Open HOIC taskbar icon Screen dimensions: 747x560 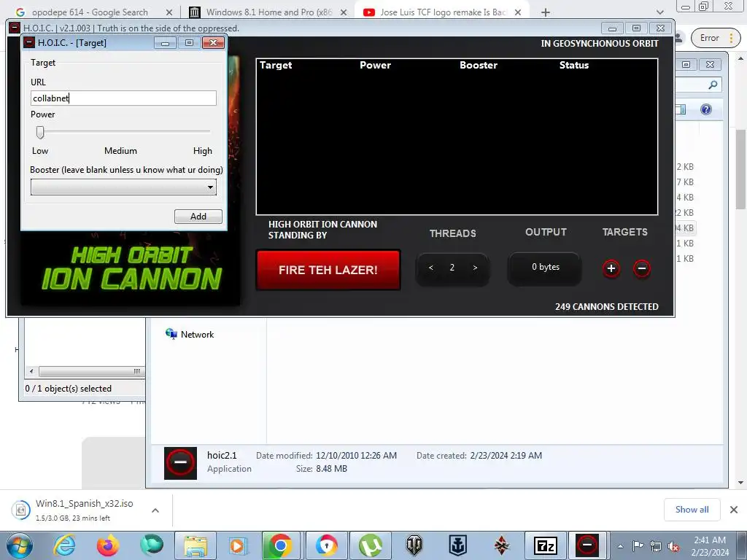587,545
